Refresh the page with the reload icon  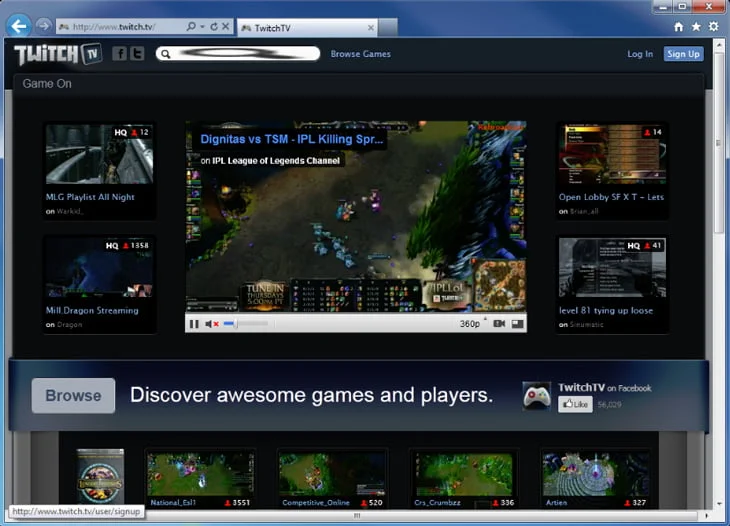214,27
